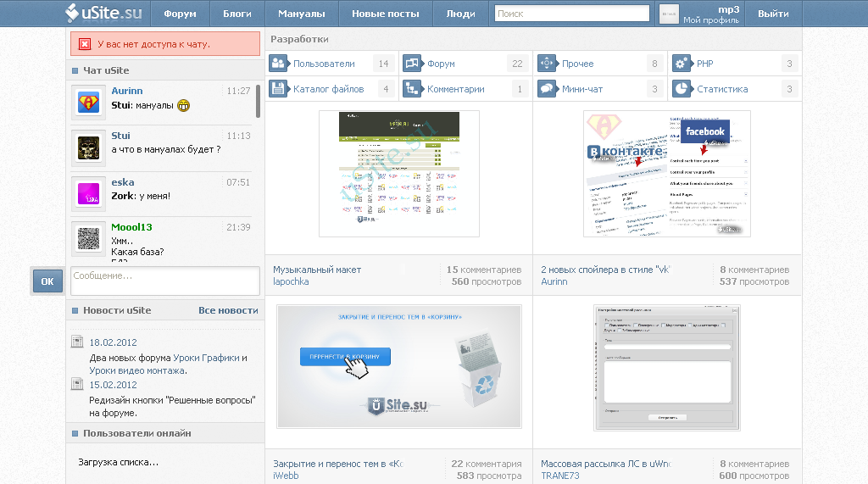This screenshot has width=868, height=484.
Task: Open Закрытие и перенос тем title link
Action: (x=338, y=464)
